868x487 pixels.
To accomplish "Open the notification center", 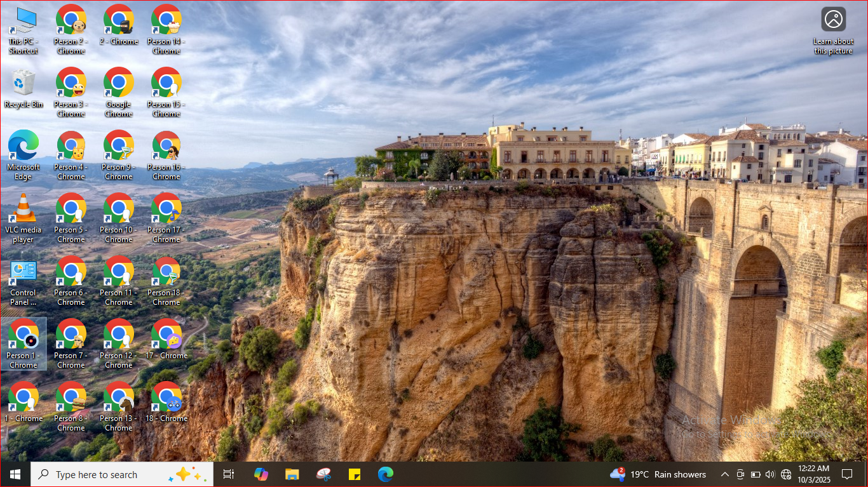I will click(x=847, y=474).
